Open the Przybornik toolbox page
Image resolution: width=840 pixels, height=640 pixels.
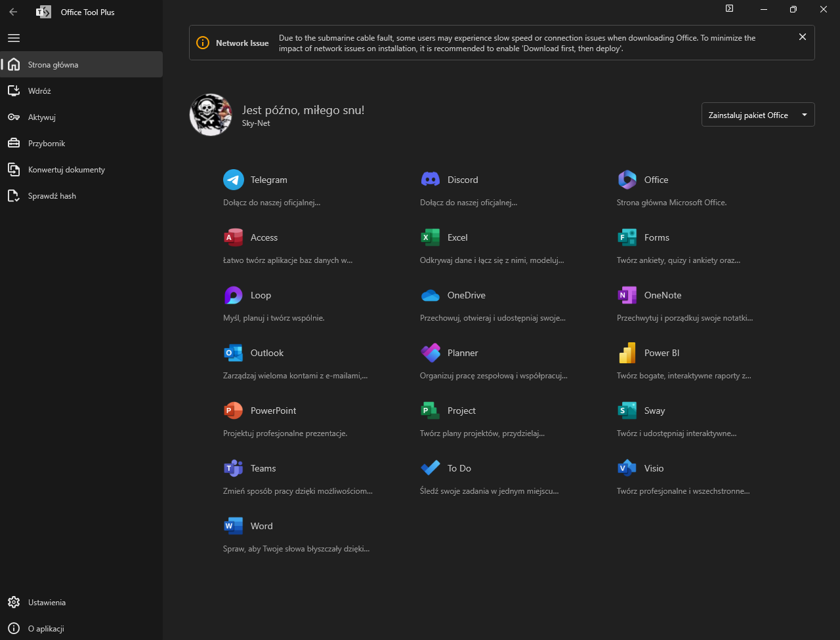click(81, 143)
